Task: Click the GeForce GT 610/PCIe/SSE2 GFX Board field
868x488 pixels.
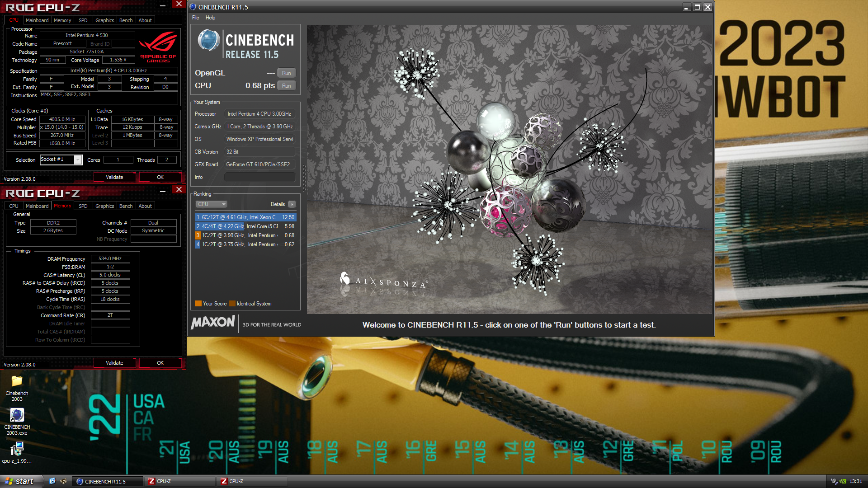Action: tap(260, 164)
